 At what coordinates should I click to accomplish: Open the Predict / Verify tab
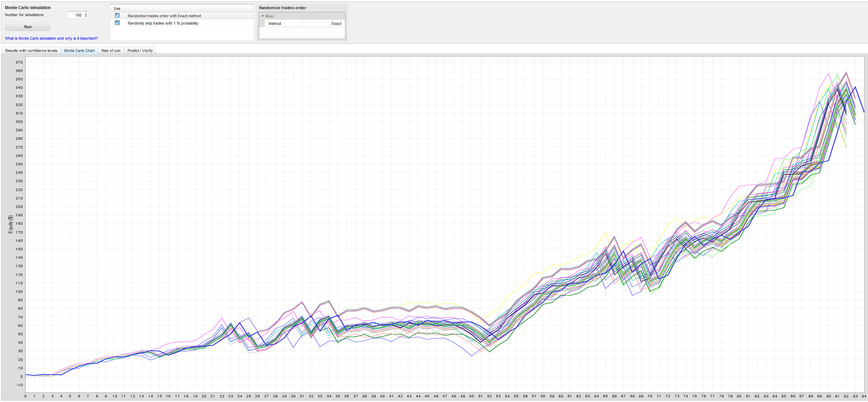tap(140, 51)
